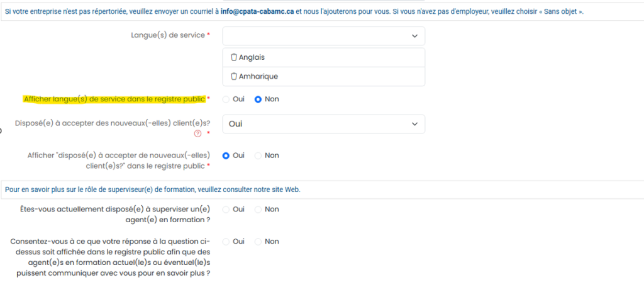
Task: Select Oui for Afficher langue(s) de service
Action: click(x=226, y=99)
